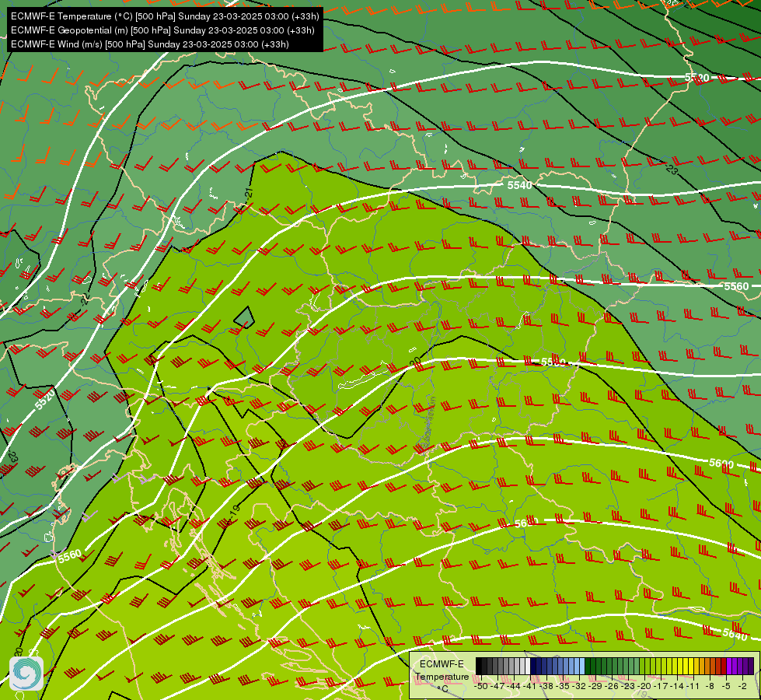The height and width of the screenshot is (700, 761).
Task: Click the legend title ECMWF-E Temperature
Action: tap(442, 670)
